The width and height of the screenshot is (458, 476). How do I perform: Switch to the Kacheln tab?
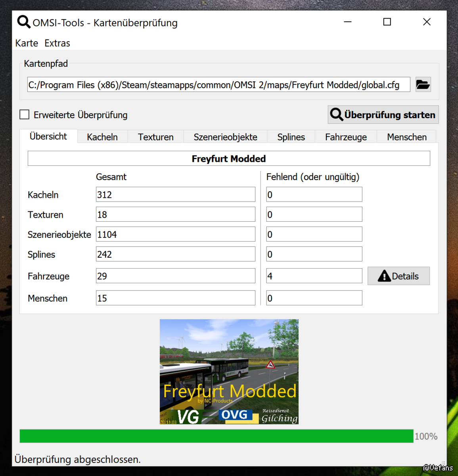click(102, 137)
